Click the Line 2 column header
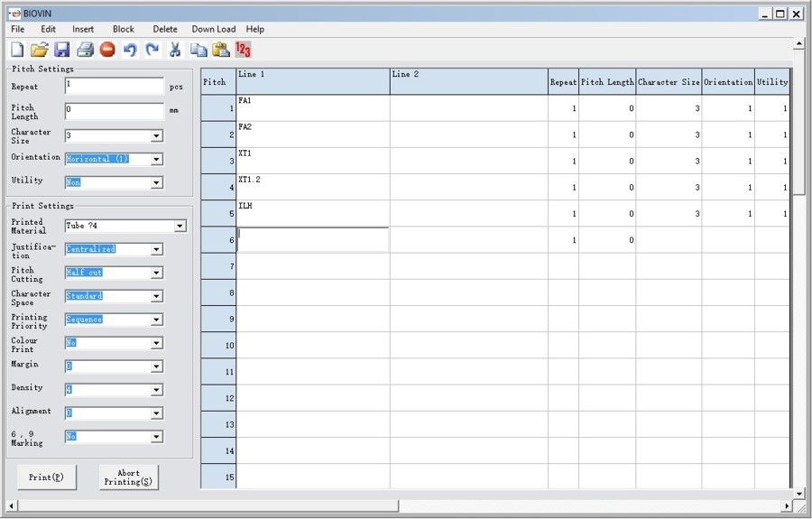The image size is (812, 519). (x=469, y=81)
